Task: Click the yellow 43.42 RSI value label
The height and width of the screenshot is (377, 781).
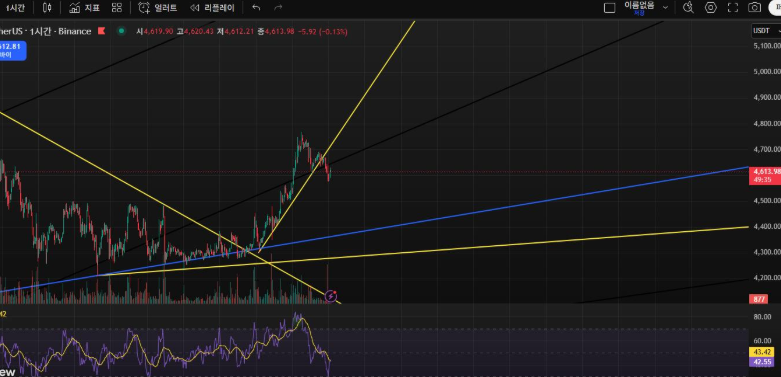Action: 763,352
